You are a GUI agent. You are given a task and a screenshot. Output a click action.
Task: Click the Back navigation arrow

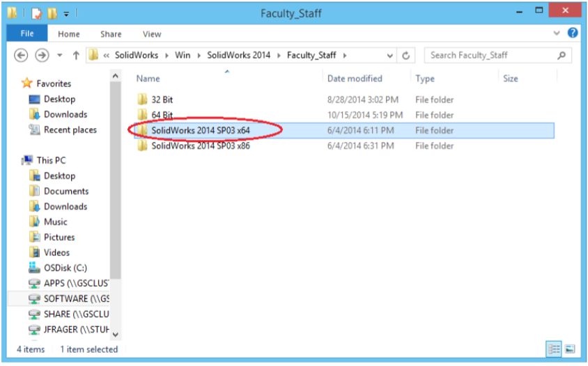pos(21,56)
